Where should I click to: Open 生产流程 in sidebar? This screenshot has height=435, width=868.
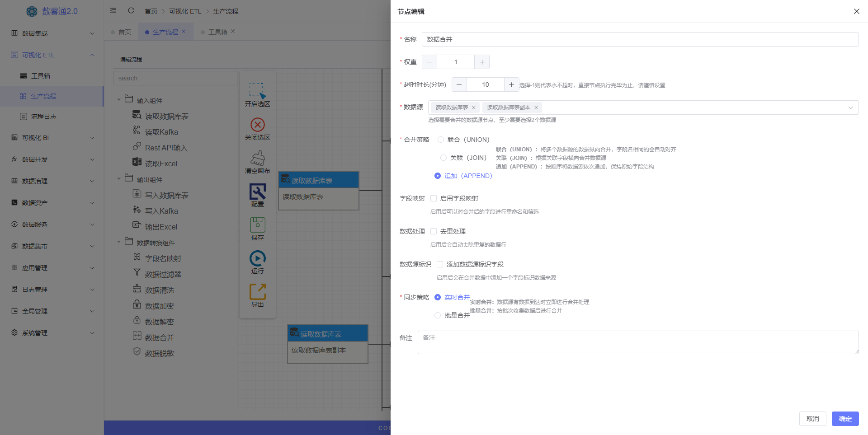(52, 96)
